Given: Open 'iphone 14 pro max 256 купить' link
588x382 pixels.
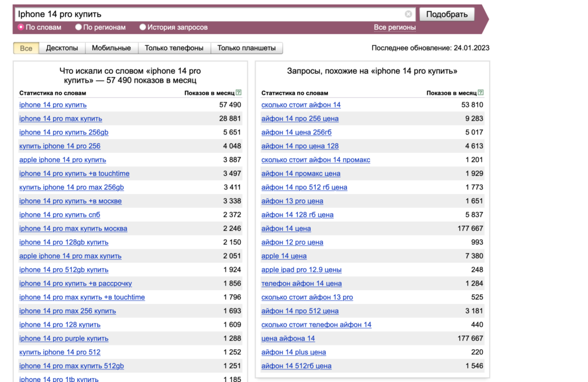Looking at the screenshot, I should tap(68, 311).
